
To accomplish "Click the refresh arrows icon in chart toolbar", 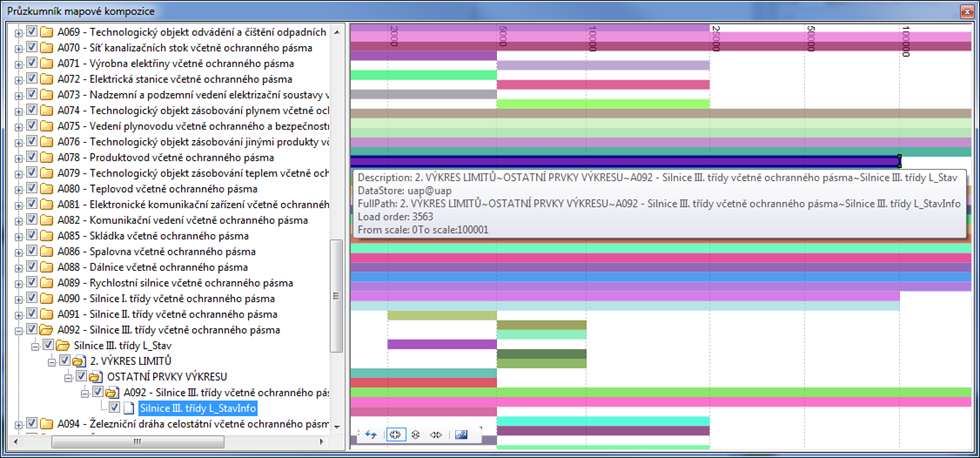I will [370, 435].
